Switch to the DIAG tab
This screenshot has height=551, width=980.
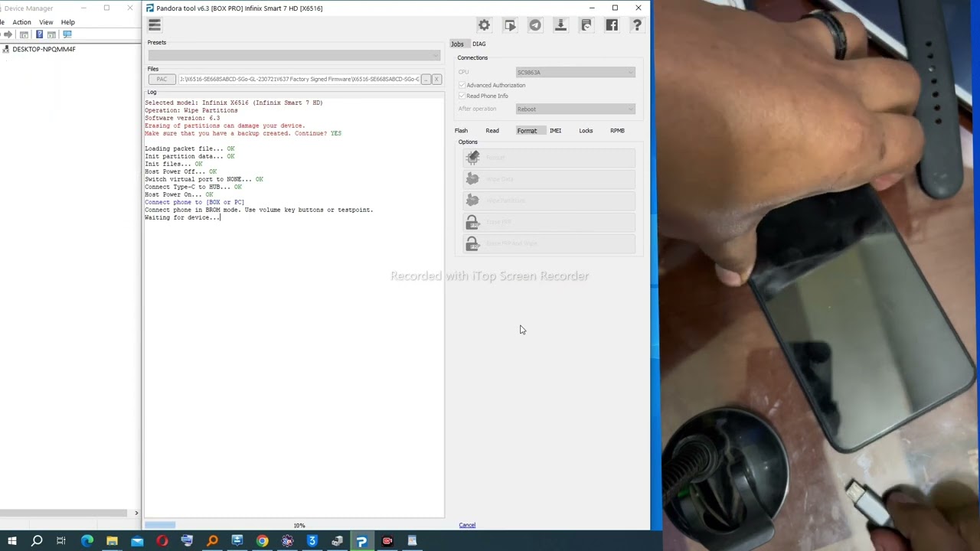tap(479, 44)
